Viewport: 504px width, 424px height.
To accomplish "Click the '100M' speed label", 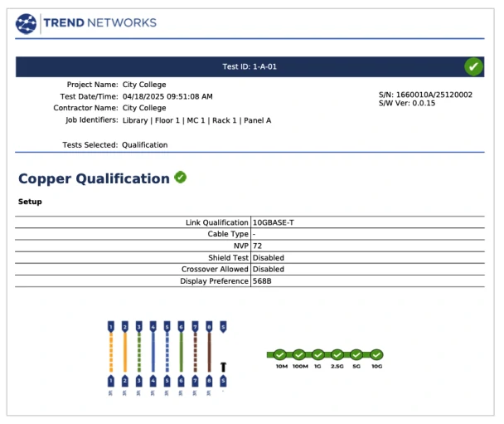I will pyautogui.click(x=300, y=367).
